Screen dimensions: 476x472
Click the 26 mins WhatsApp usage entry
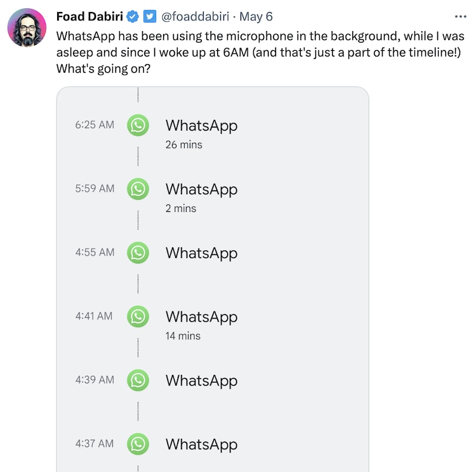pos(183,145)
